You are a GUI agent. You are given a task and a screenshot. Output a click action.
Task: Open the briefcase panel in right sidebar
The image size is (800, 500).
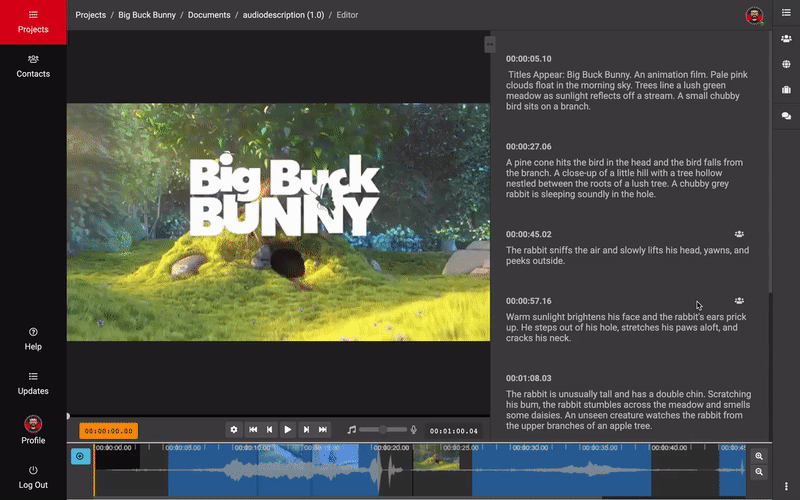point(786,90)
